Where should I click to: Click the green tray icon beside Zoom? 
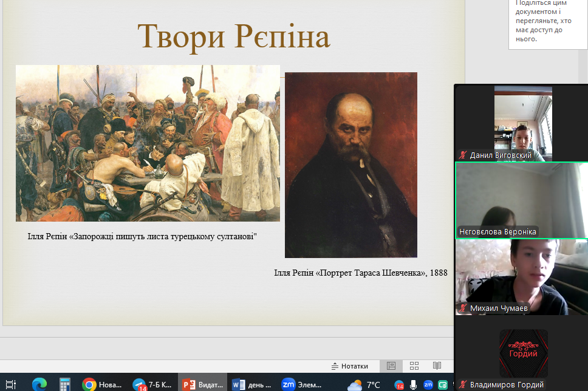click(443, 385)
